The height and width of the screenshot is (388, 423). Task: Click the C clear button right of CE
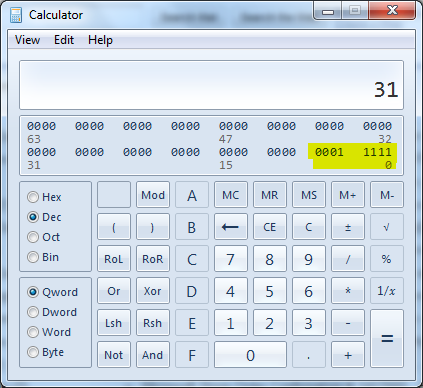pyautogui.click(x=309, y=227)
